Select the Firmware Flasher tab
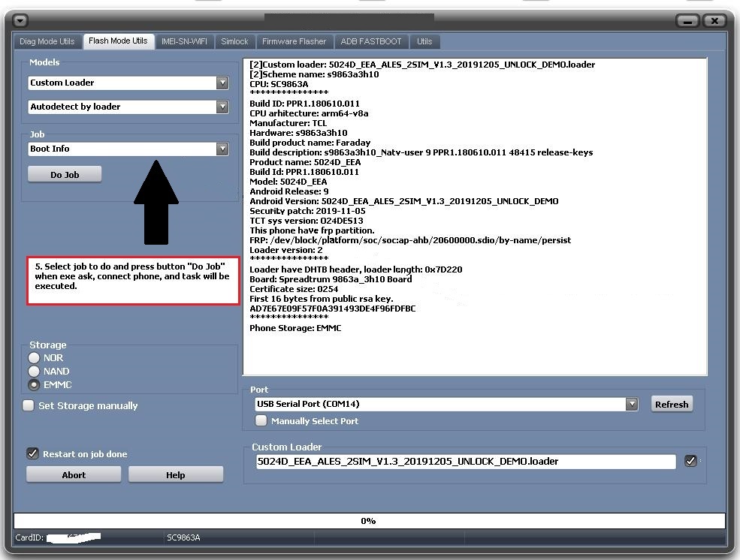Image resolution: width=740 pixels, height=560 pixels. click(294, 41)
